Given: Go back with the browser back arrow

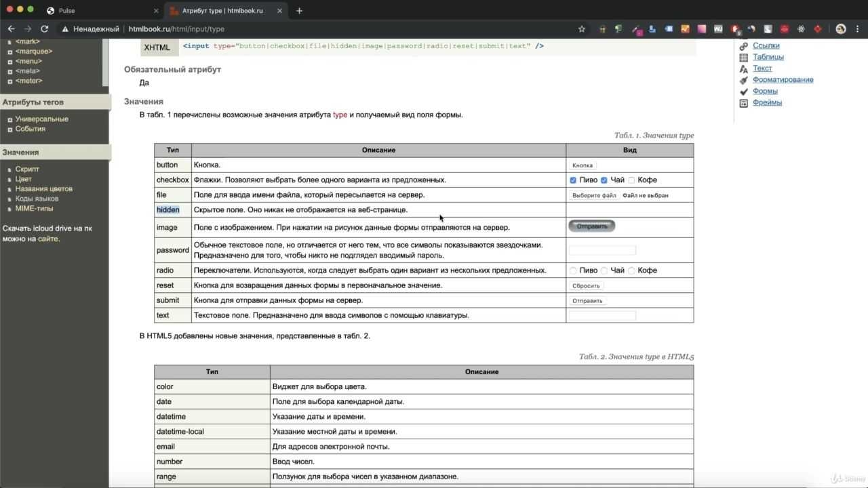Looking at the screenshot, I should tap(11, 29).
